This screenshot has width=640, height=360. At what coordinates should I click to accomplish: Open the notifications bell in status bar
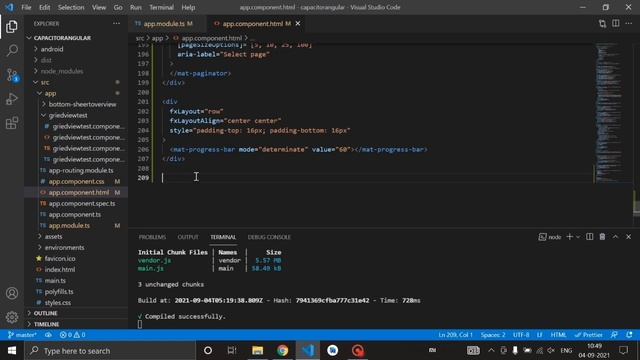click(x=629, y=335)
